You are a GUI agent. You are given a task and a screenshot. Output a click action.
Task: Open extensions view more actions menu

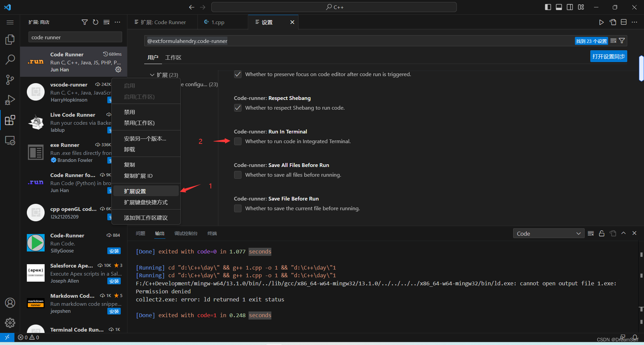117,22
